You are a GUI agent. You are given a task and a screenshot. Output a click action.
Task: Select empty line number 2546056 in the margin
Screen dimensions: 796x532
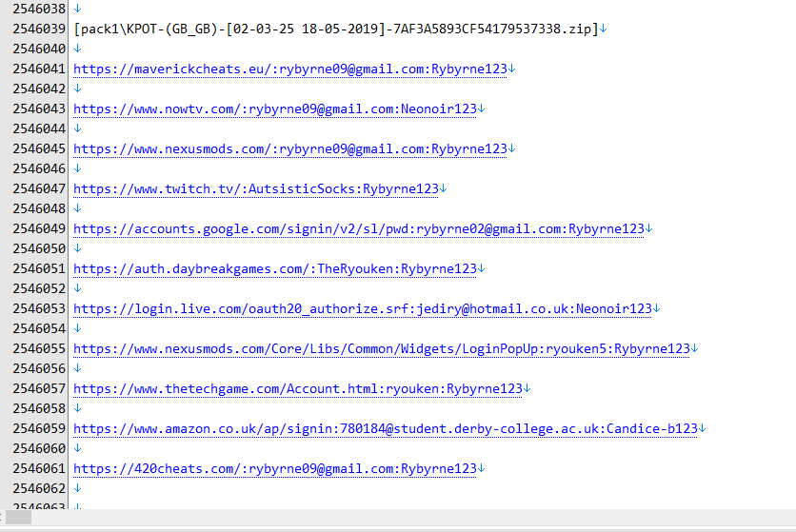39,369
